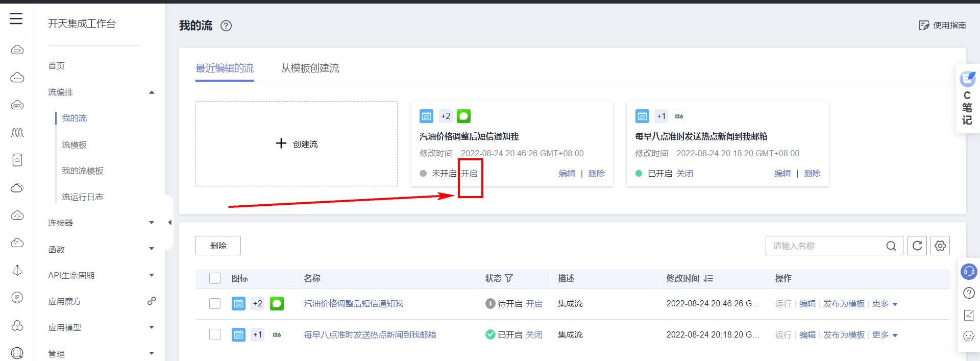Image resolution: width=980 pixels, height=361 pixels.
Task: Sort by 修改时间 column sort icon
Action: click(x=708, y=278)
